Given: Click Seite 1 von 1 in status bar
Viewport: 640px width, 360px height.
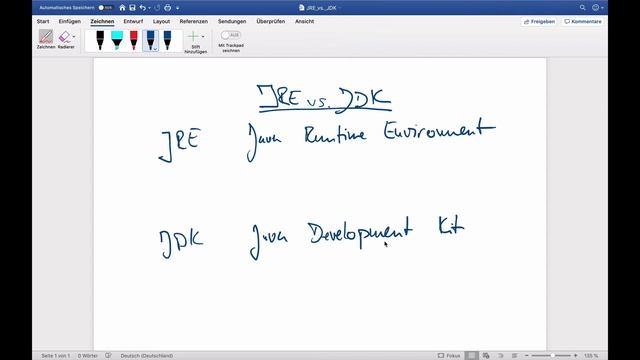Looking at the screenshot, I should pos(56,356).
